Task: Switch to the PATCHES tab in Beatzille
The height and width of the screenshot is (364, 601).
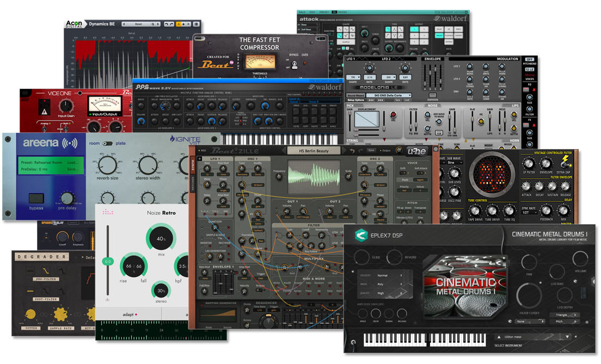Action: click(x=193, y=183)
